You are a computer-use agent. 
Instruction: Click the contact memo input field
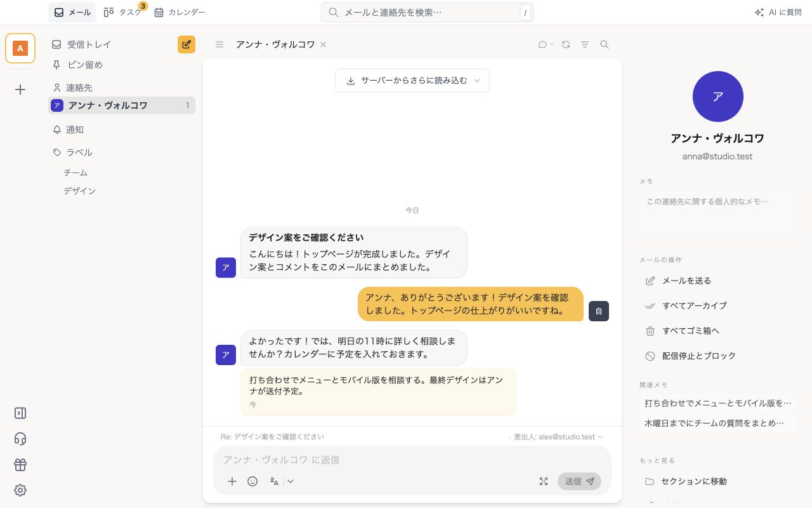(718, 213)
